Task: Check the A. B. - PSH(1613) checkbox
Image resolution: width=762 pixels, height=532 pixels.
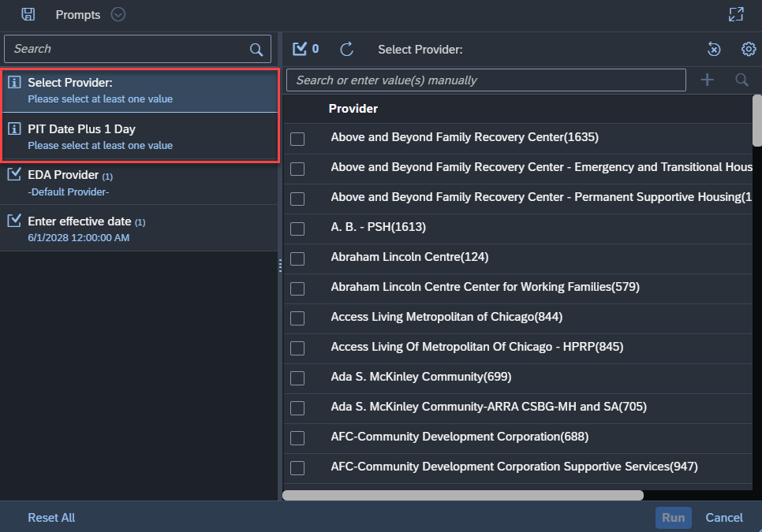Action: (x=297, y=229)
